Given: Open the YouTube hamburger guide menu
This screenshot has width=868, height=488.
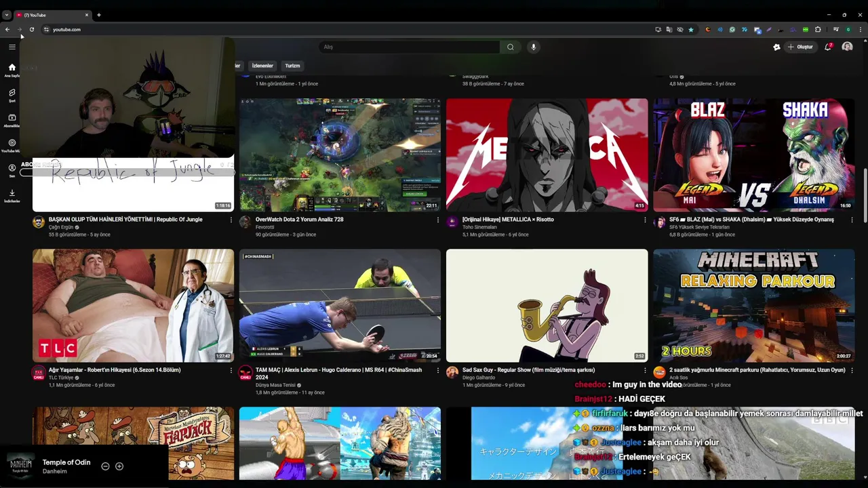Looking at the screenshot, I should (x=12, y=47).
